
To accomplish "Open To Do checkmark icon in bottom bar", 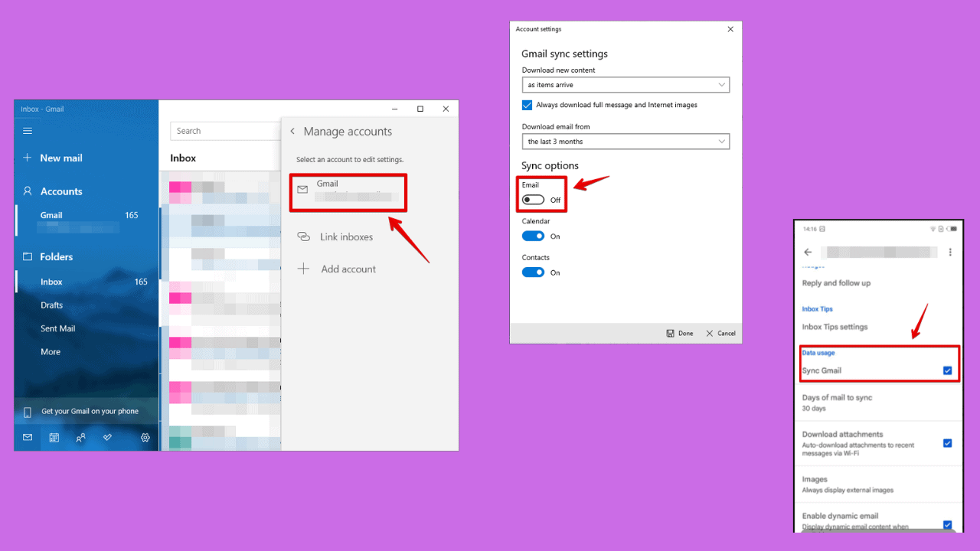I will [107, 438].
